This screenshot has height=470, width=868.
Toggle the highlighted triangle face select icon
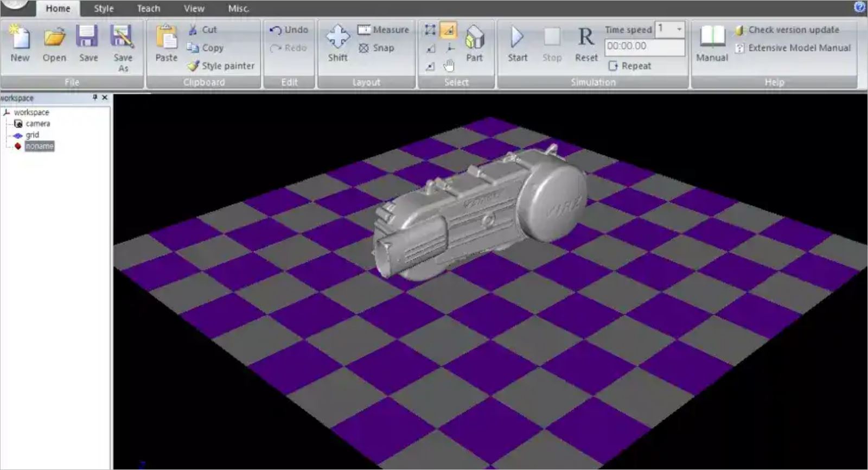click(x=449, y=30)
